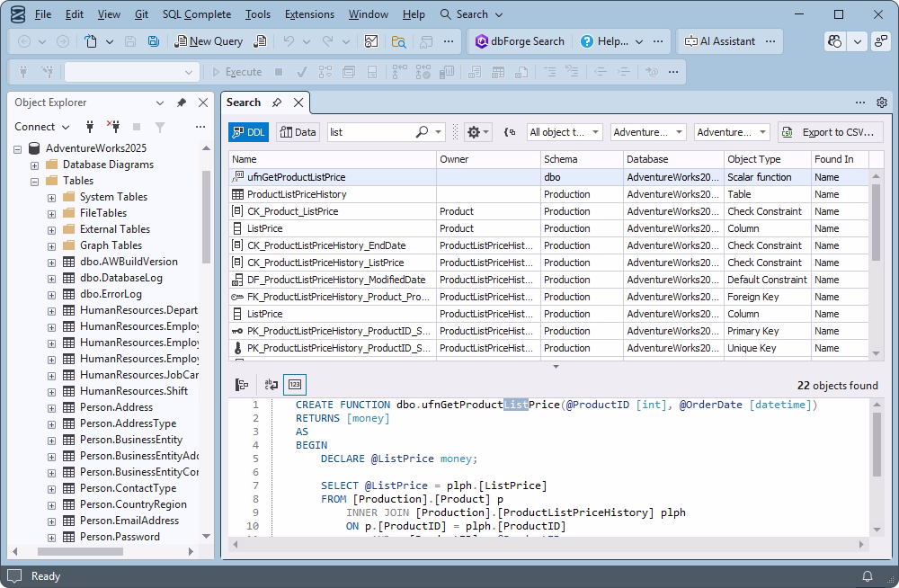The image size is (899, 588).
Task: Open the Connect menu in Object Explorer
Action: pyautogui.click(x=41, y=126)
